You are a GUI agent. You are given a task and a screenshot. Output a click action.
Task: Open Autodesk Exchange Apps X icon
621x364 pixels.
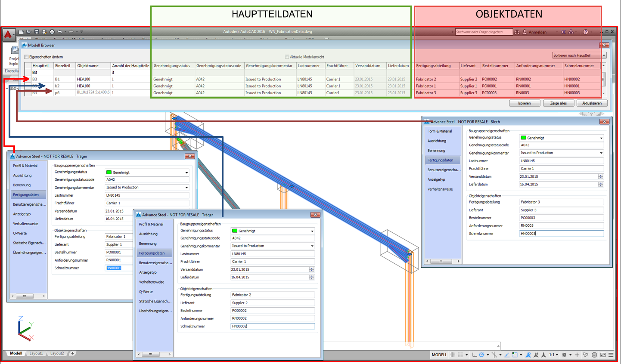(563, 32)
